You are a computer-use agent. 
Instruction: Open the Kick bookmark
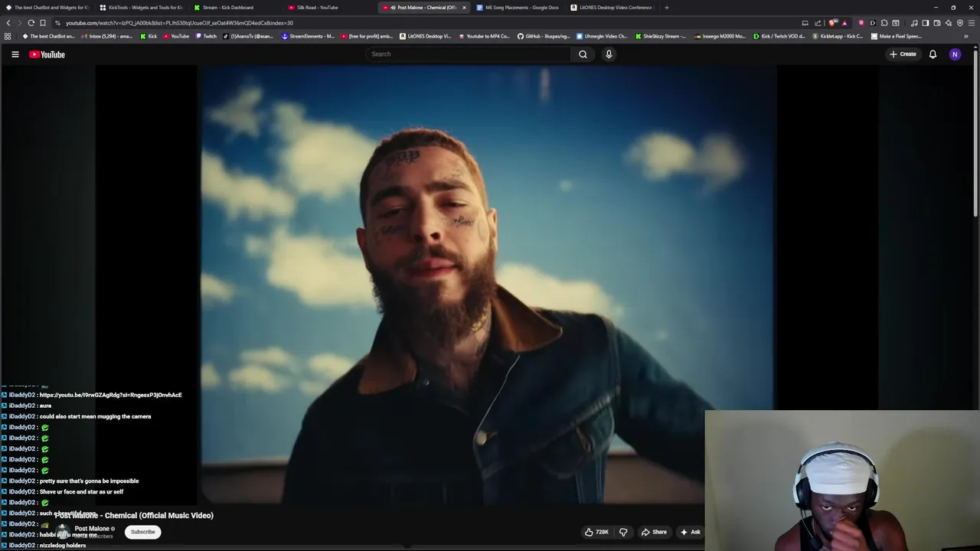(149, 36)
